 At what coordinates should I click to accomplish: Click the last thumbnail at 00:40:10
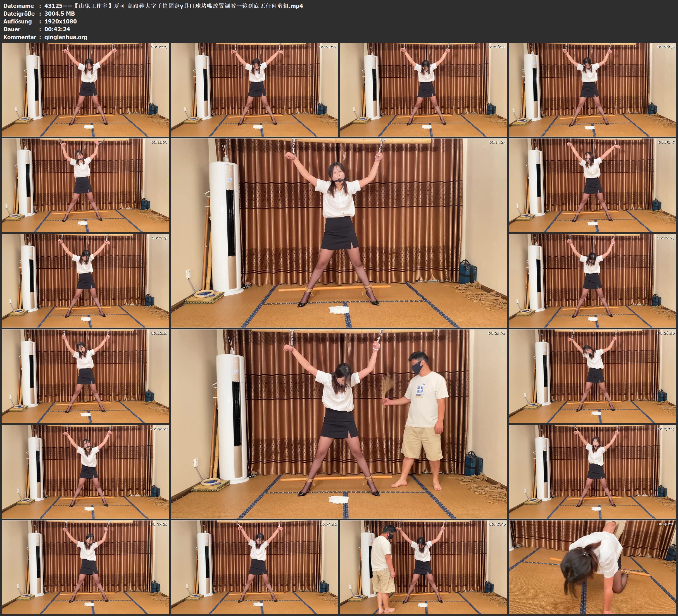pos(592,567)
